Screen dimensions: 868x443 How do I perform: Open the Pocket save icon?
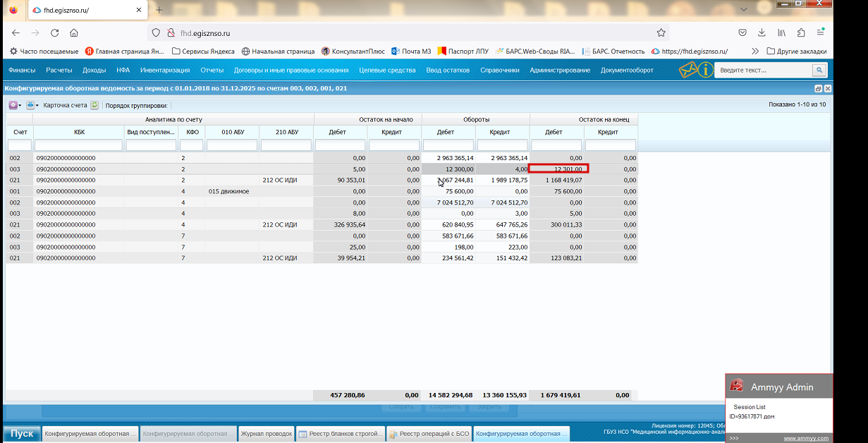[742, 33]
